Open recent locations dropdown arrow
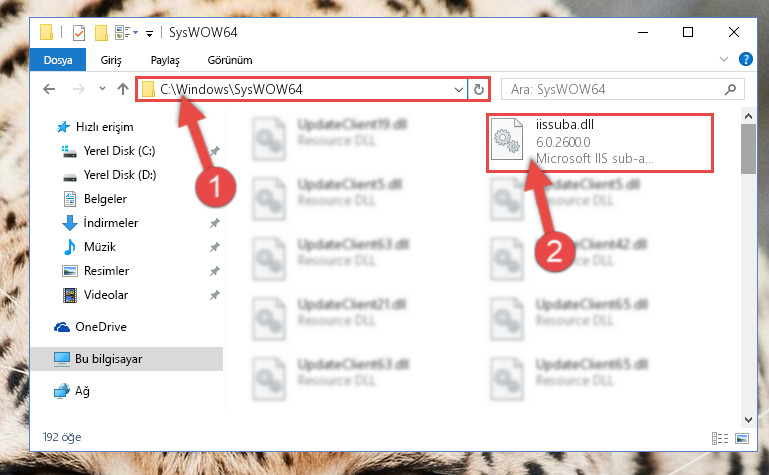The width and height of the screenshot is (769, 475). (x=102, y=89)
